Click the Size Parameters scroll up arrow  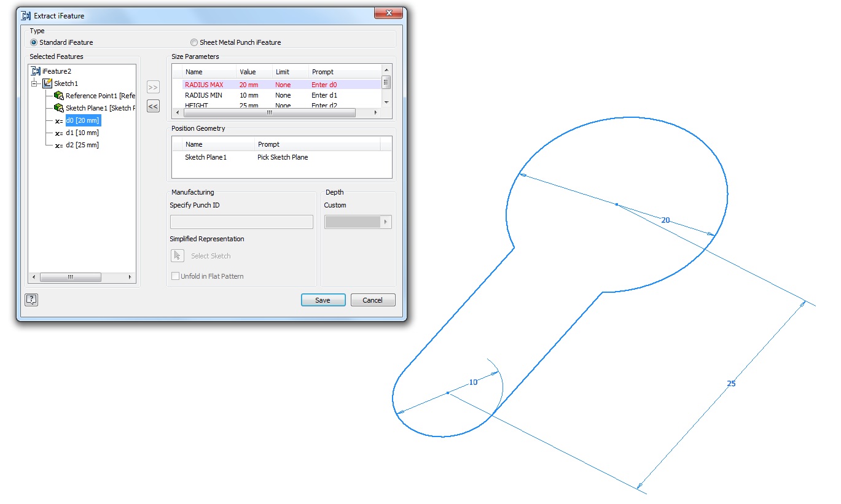tap(386, 69)
